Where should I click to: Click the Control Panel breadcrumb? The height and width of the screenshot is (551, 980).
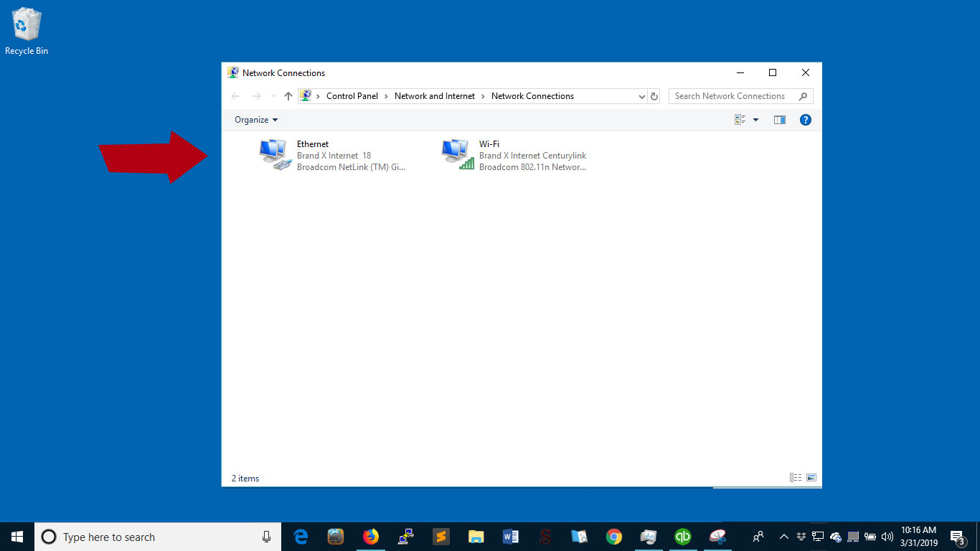[352, 96]
